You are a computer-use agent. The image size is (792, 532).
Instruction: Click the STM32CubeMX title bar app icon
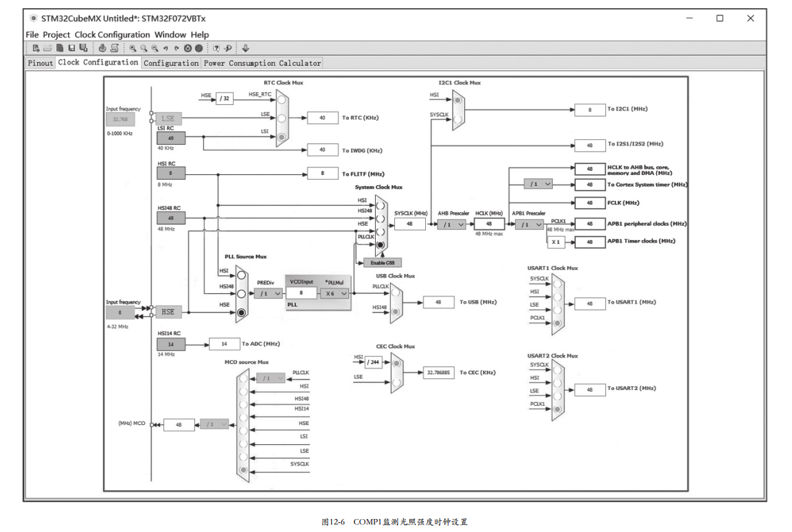(34, 19)
